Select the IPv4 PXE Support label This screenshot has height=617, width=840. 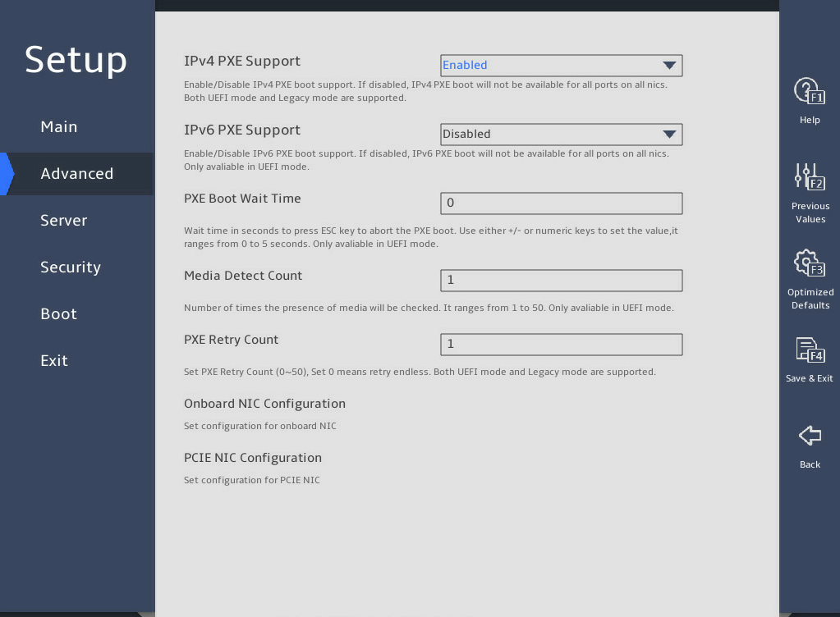(242, 61)
